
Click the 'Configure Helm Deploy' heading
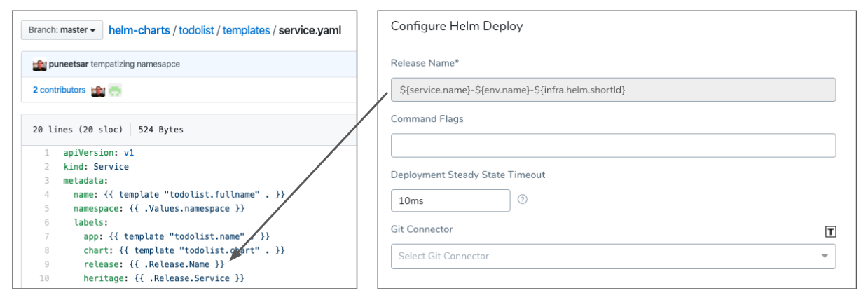pos(457,27)
